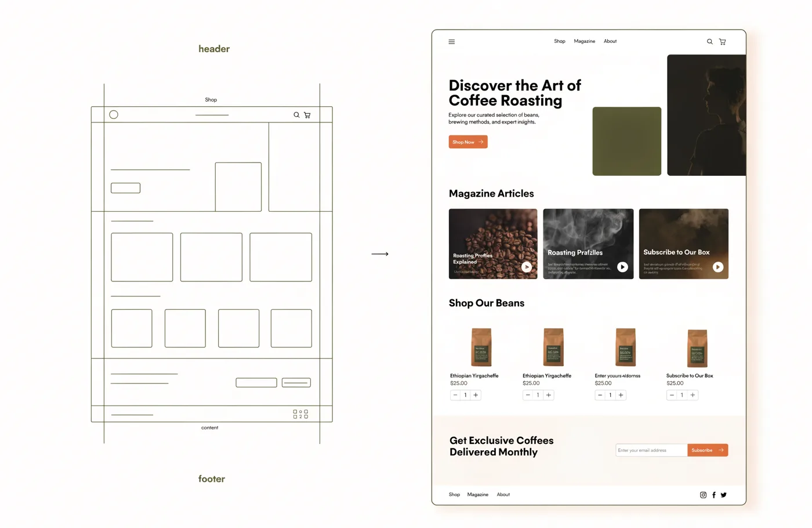Image resolution: width=812 pixels, height=528 pixels.
Task: Open the shopping cart in the website header
Action: (722, 42)
